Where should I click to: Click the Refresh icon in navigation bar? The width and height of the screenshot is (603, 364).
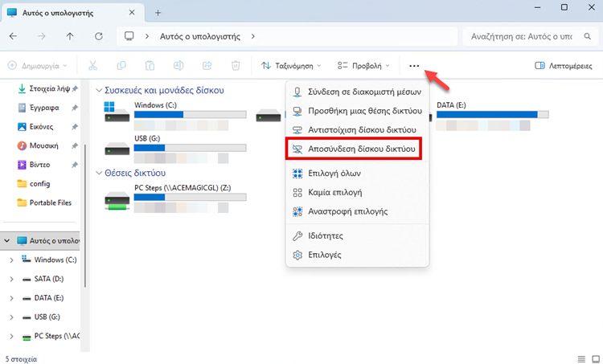click(98, 37)
